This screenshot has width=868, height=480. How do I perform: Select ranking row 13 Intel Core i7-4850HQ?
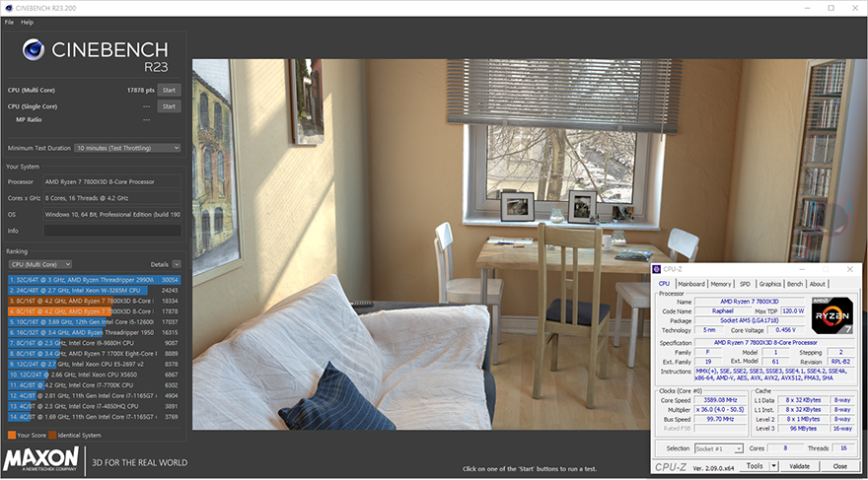94,406
